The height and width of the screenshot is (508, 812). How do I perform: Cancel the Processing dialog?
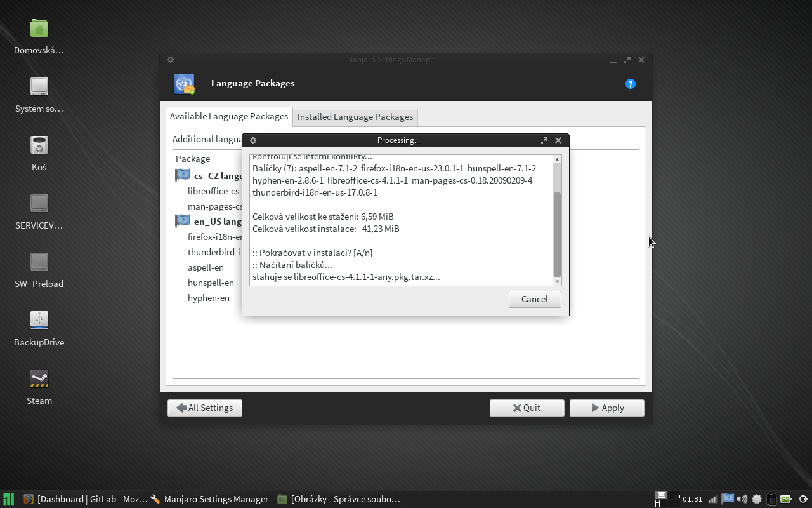[x=534, y=299]
